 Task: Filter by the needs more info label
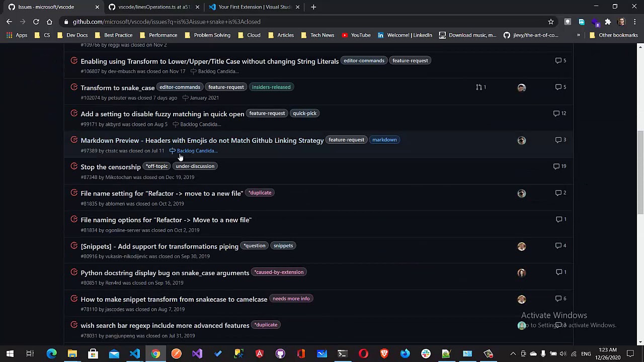tap(291, 299)
